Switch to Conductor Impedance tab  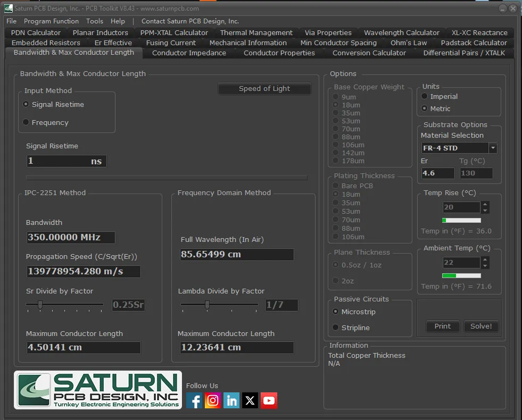point(189,53)
